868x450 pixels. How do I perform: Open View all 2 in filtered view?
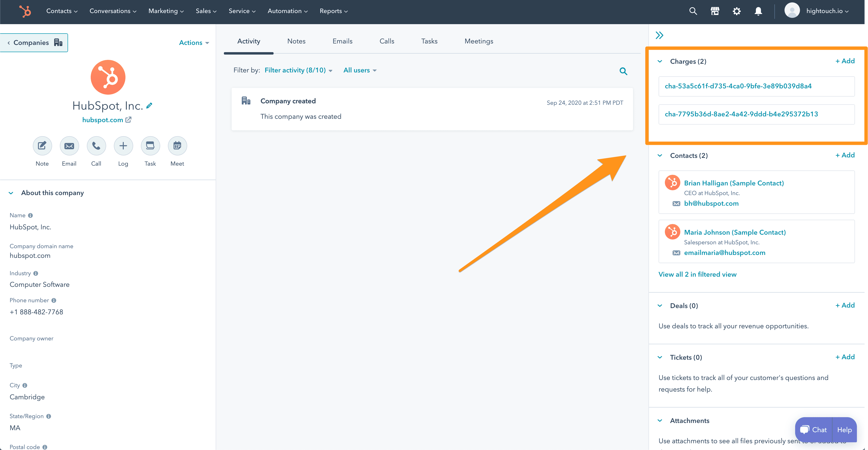697,274
